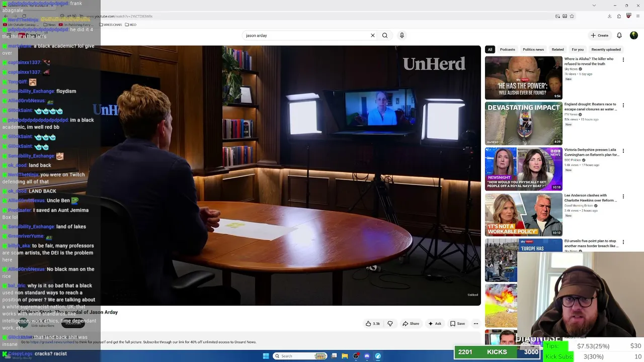Open more actions menu below the video
Screen dimensions: 644x362
click(475, 324)
